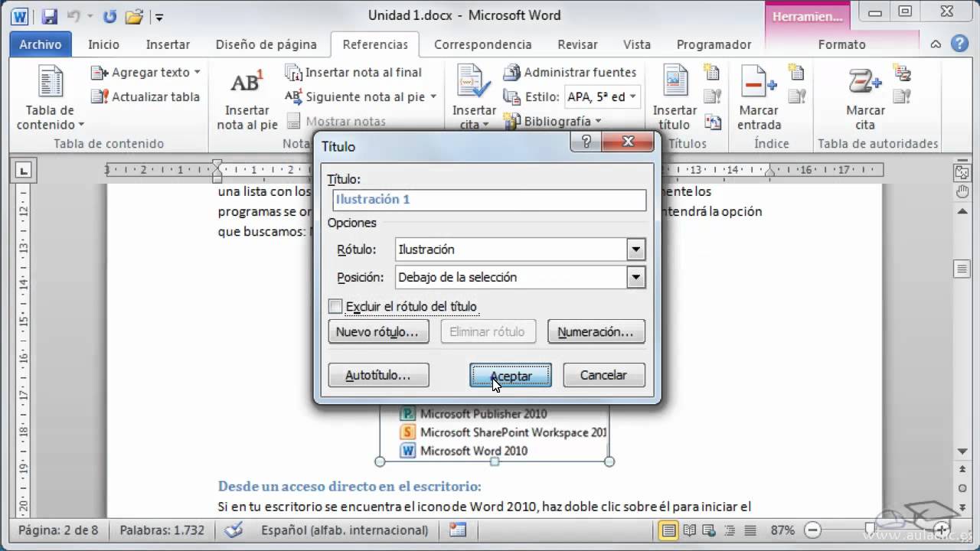This screenshot has height=551, width=980.
Task: Click the Open folder icon in quick access
Action: point(133,16)
